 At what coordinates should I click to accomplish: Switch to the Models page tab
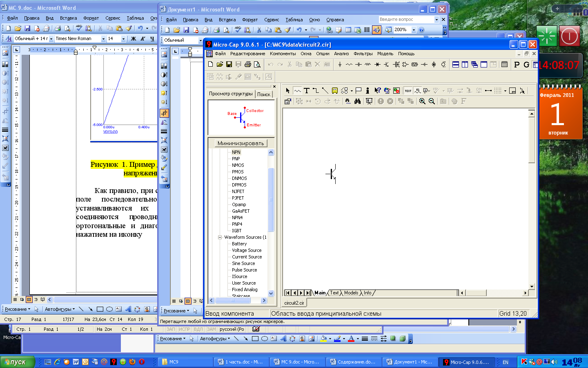pos(351,293)
